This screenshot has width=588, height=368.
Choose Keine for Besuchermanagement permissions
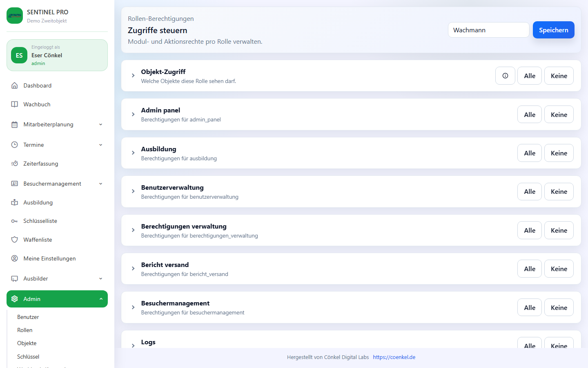(559, 307)
